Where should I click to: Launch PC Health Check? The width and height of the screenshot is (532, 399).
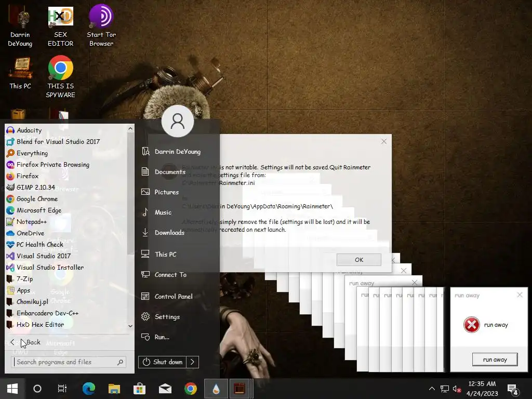point(66,245)
